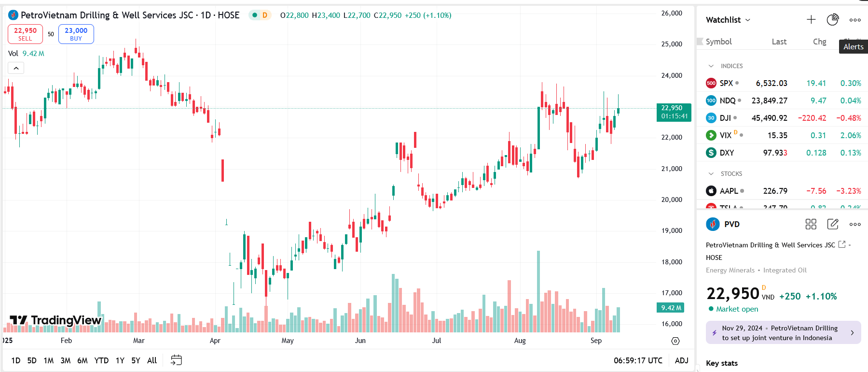This screenshot has height=372, width=868.
Task: Open the PVD details grid layout icon
Action: click(x=811, y=224)
